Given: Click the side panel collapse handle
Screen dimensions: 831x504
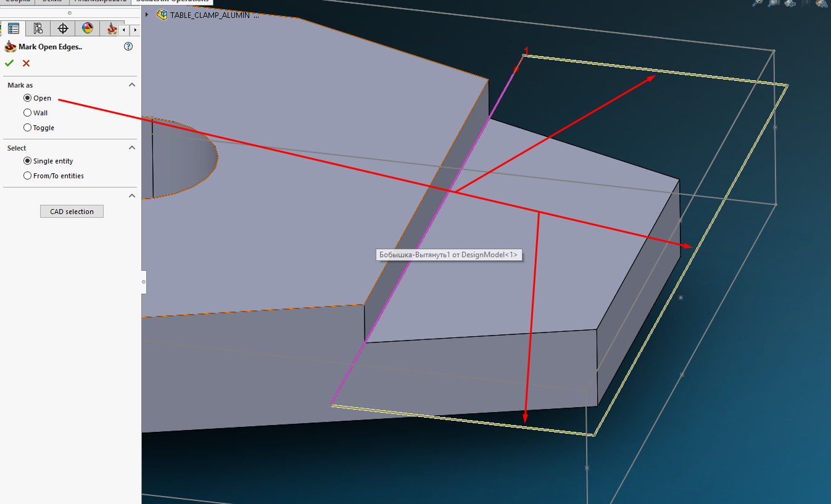Looking at the screenshot, I should (x=144, y=282).
